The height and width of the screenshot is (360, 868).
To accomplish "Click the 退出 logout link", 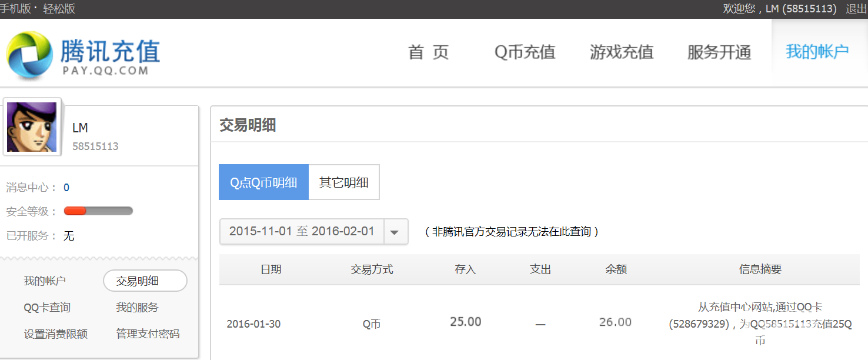I will coord(856,9).
